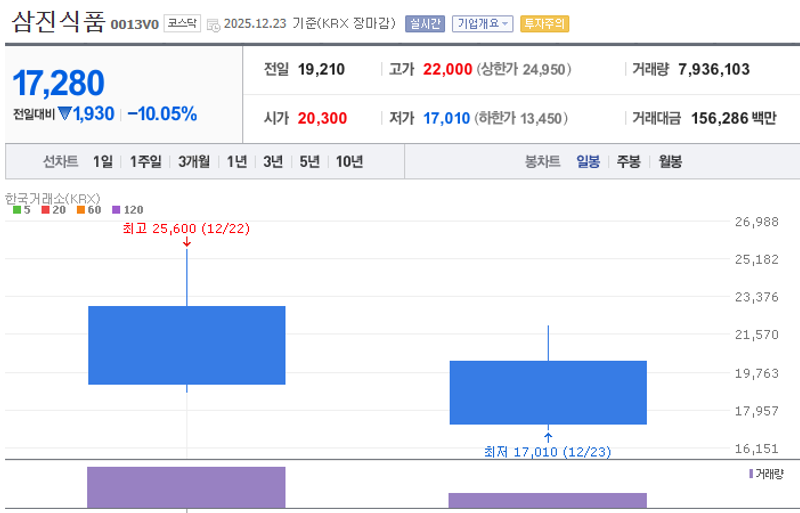Screen dimensions: 800x513
Task: Click the current price 17,280
Action: (59, 83)
